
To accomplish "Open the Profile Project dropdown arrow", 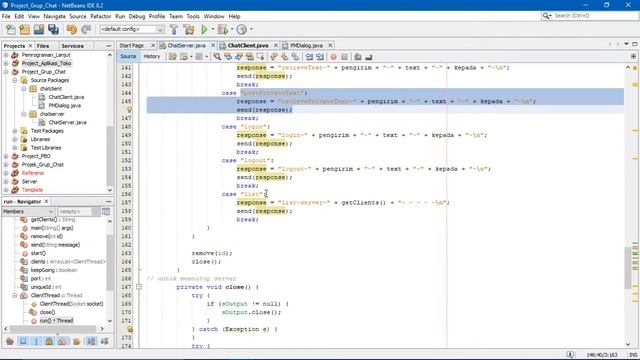I will coord(251,29).
